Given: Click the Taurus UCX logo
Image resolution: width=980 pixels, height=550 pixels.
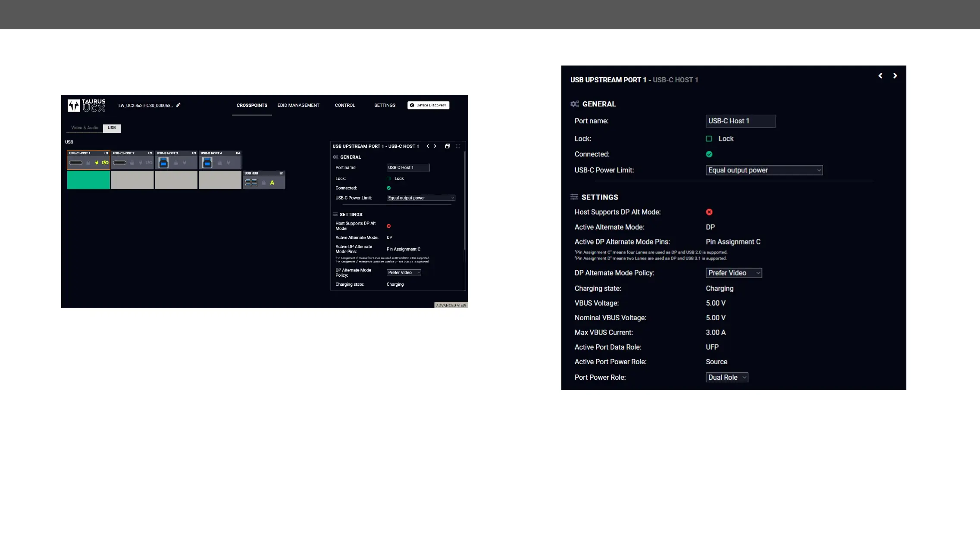Looking at the screenshot, I should coord(87,105).
